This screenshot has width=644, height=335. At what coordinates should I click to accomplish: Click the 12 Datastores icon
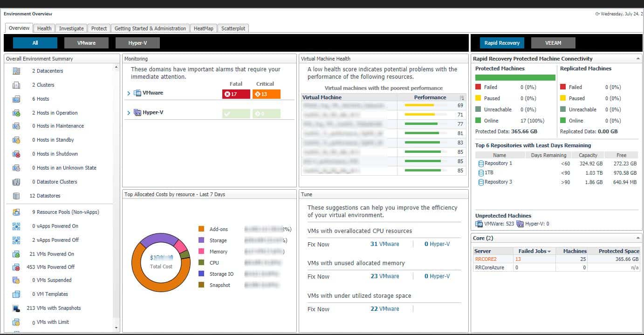point(16,196)
